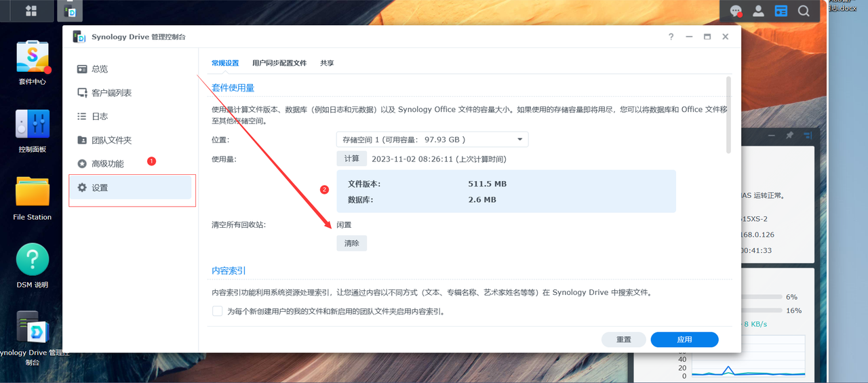868x383 pixels.
Task: Click the Calculate (计算) usage button
Action: 351,159
